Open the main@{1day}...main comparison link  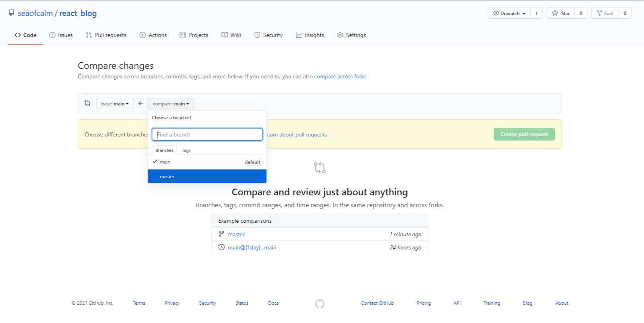pos(252,247)
